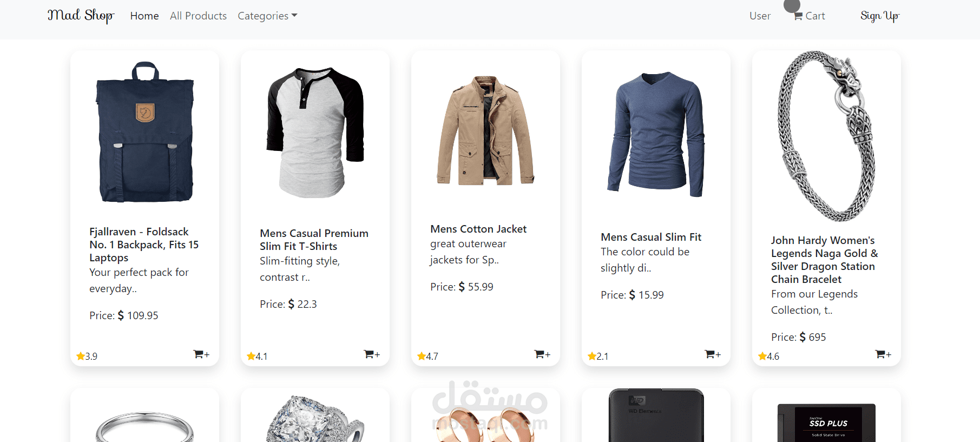
Task: Click the Mens Casual Slim Fit title
Action: pos(650,237)
